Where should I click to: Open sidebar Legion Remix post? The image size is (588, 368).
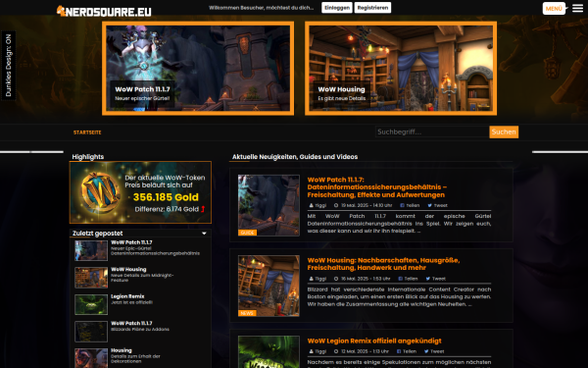[131, 299]
